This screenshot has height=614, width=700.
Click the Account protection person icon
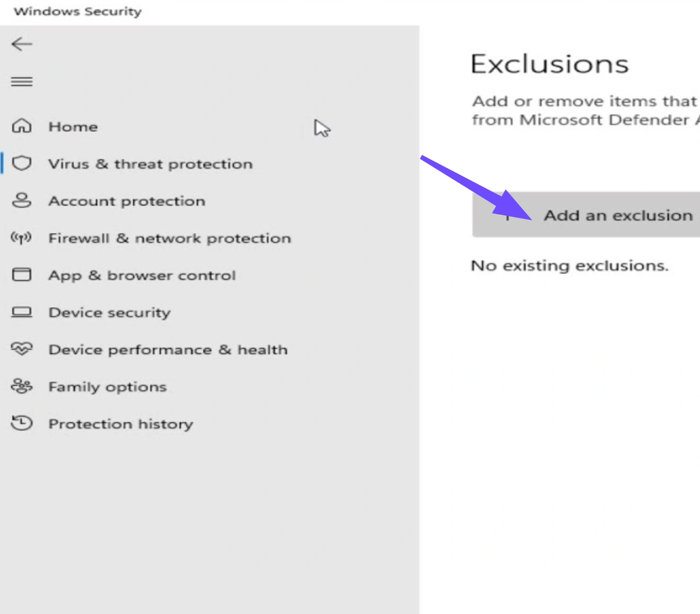point(22,200)
